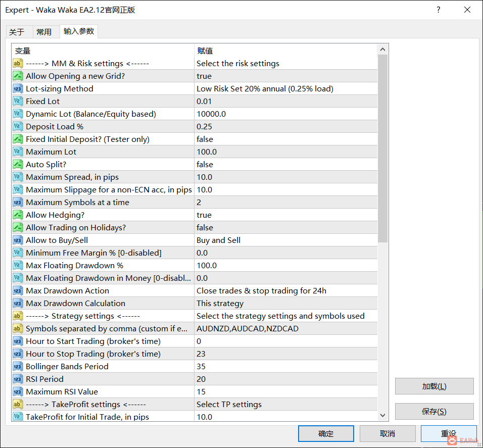Click the icon next to Deposit Load %

click(18, 127)
